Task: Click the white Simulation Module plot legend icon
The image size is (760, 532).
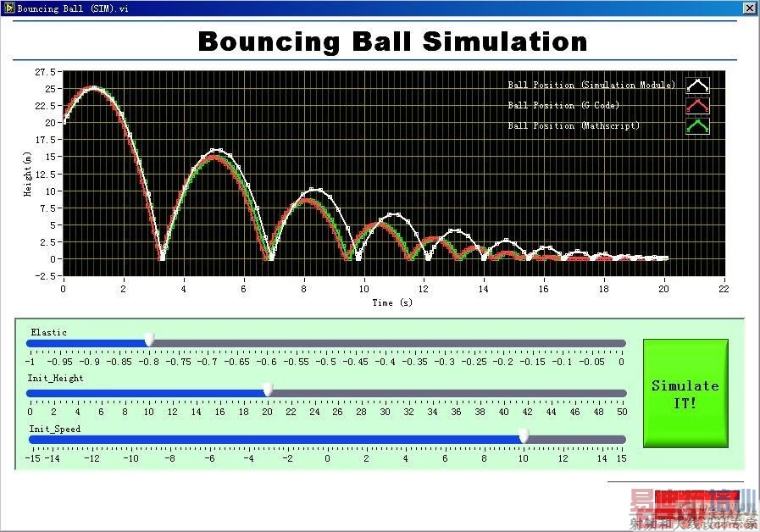Action: point(697,86)
